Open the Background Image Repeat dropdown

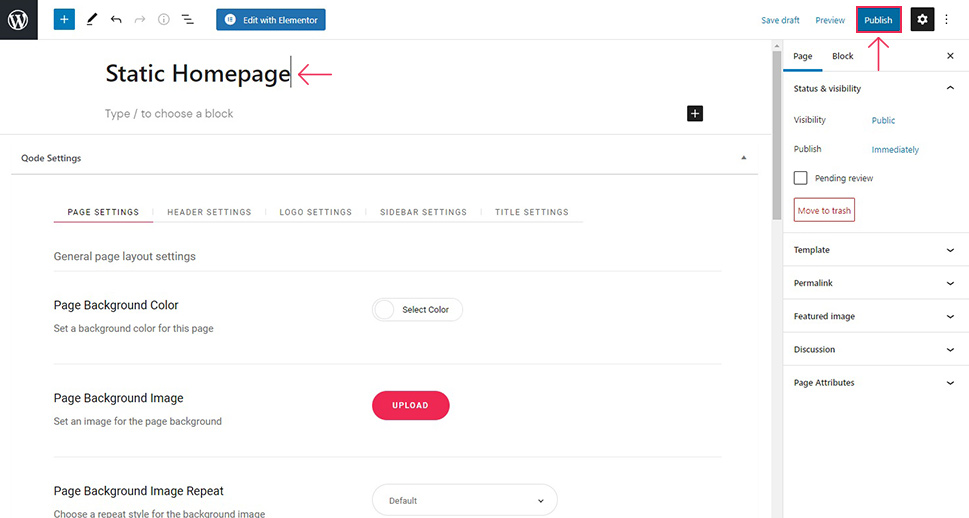(464, 500)
